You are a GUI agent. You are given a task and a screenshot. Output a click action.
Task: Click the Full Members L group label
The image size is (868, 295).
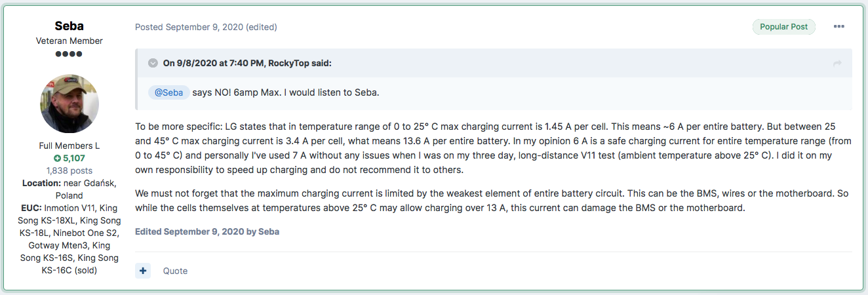click(x=69, y=146)
